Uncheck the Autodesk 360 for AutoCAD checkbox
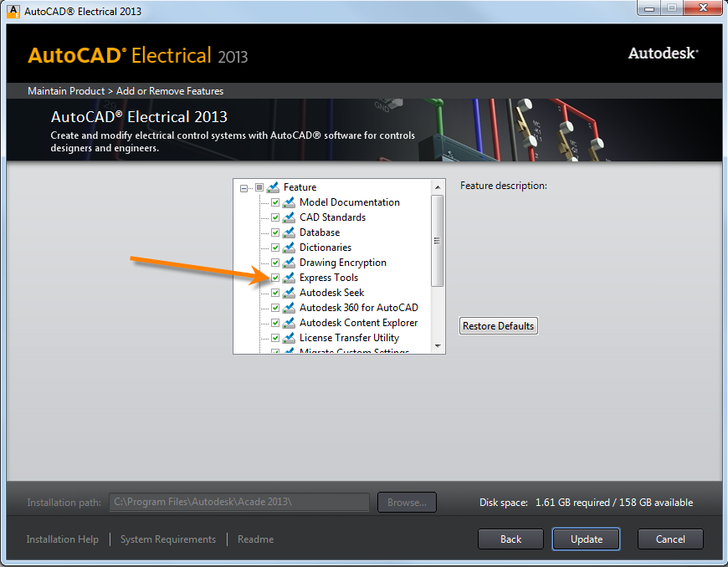Screen dimensions: 728x567 point(275,308)
